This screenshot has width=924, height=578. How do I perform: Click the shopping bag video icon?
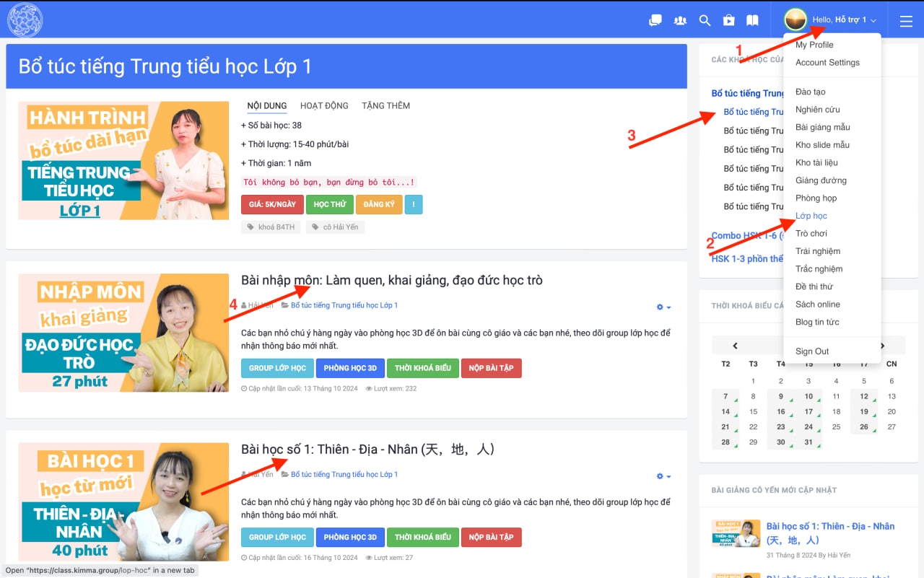point(729,20)
